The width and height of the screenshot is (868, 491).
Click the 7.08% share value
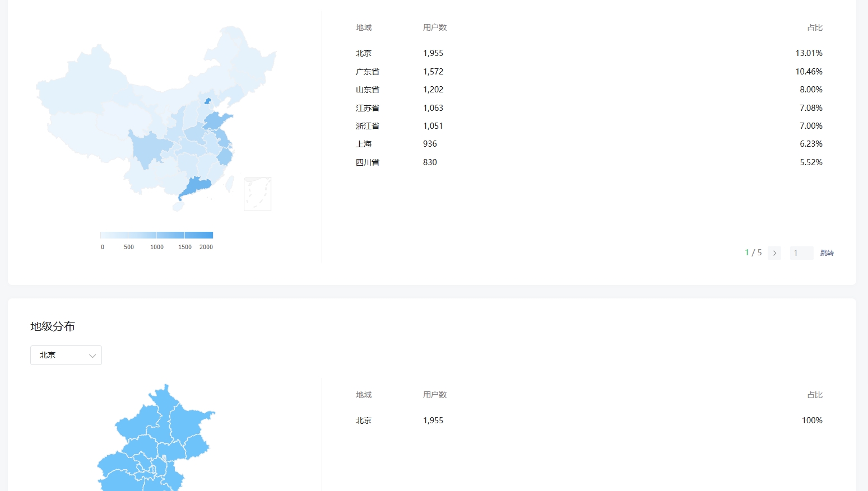tap(811, 108)
